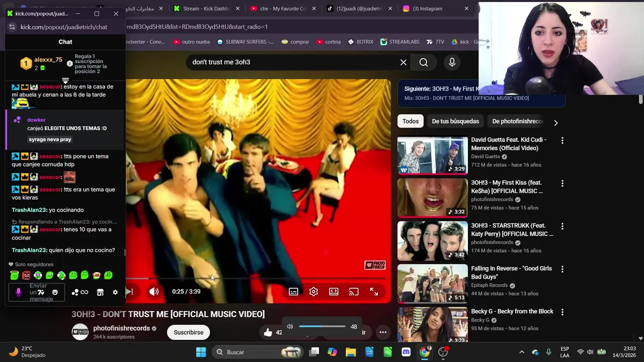Open YouTube player settings gear
644x362 pixels.
(x=313, y=292)
